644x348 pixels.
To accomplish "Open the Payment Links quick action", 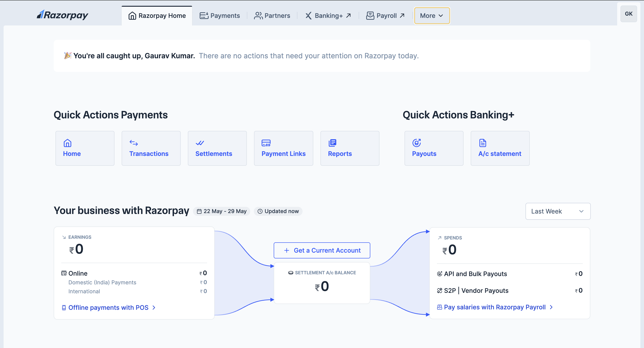I will pos(284,148).
